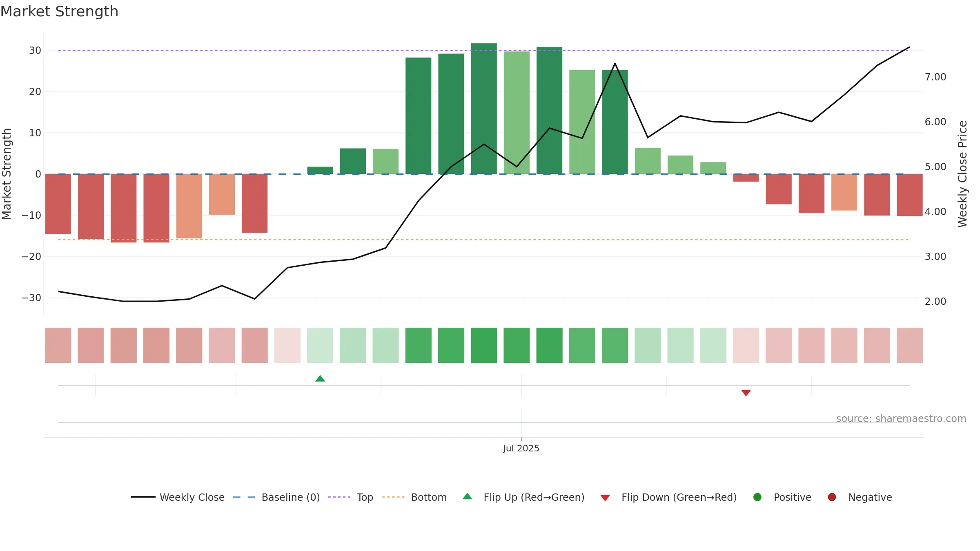Click the Market Strength chart title
This screenshot has width=980, height=551.
(x=59, y=11)
